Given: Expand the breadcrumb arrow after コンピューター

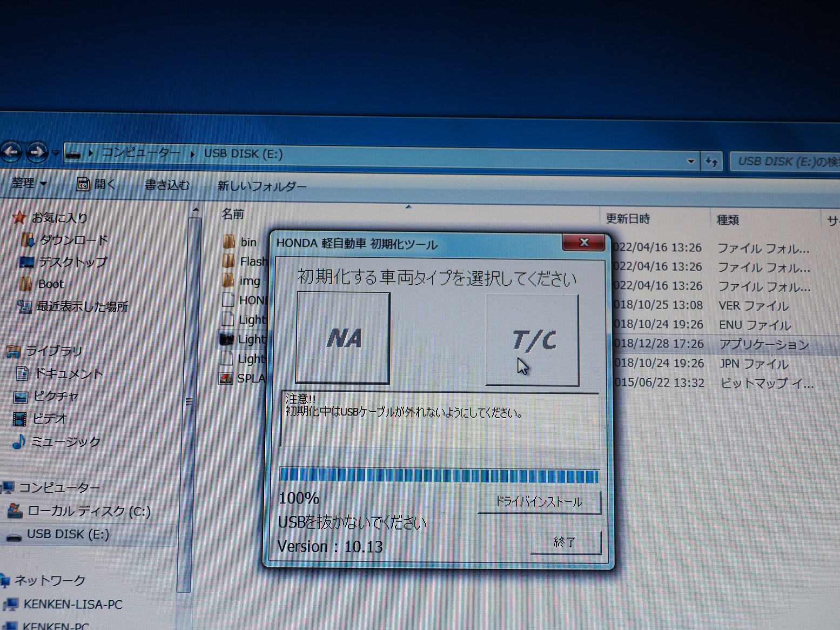Looking at the screenshot, I should tap(192, 154).
